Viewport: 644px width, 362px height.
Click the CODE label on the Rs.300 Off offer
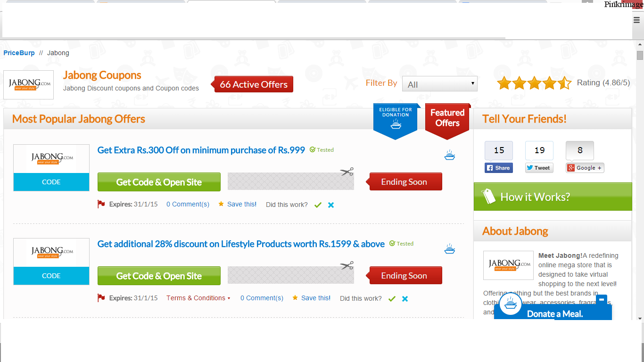pyautogui.click(x=51, y=182)
